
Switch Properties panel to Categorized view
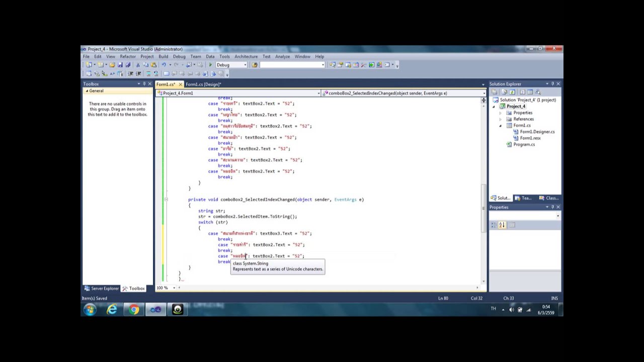pos(494,225)
